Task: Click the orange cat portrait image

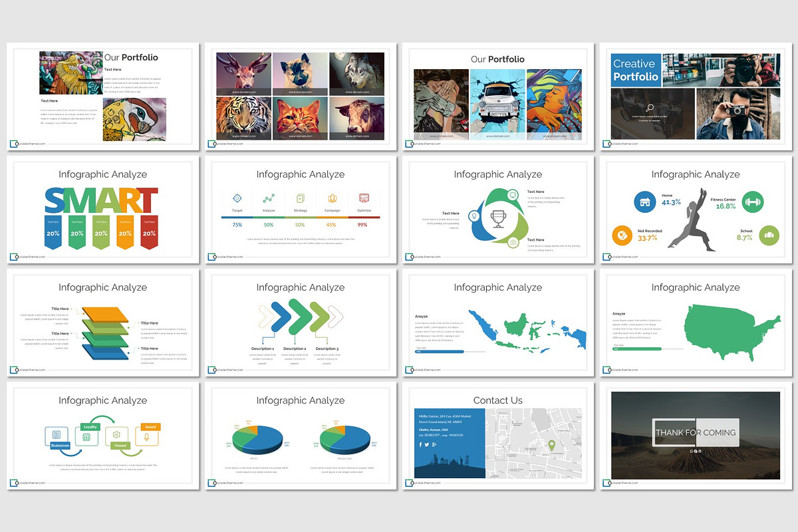Action: coord(300,118)
